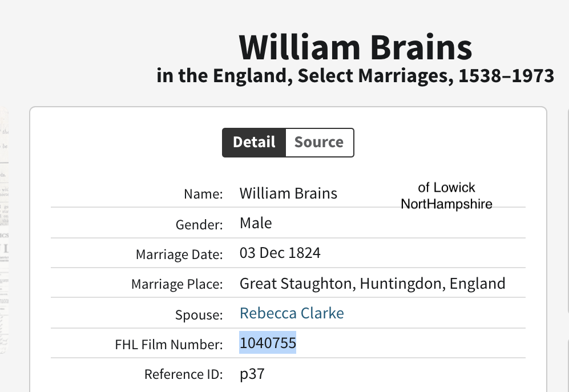Click the 'Gender:' field label

(199, 225)
